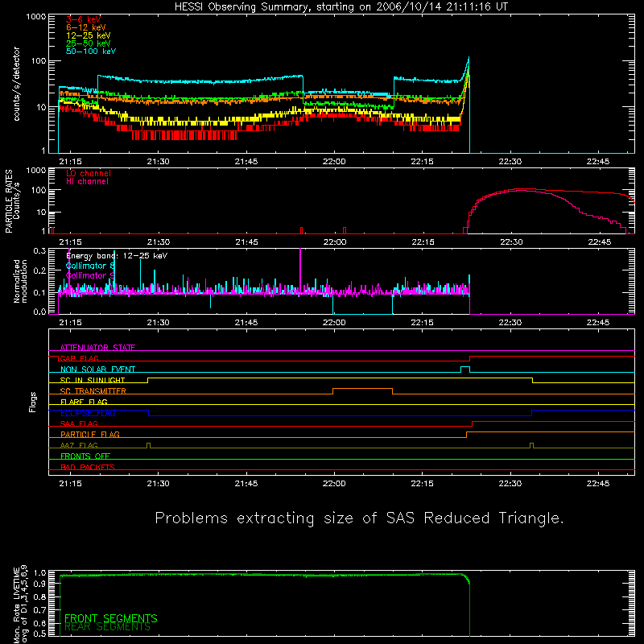Click the 22:15 tick under the modulation plot
The width and height of the screenshot is (644, 644).
pyautogui.click(x=422, y=323)
